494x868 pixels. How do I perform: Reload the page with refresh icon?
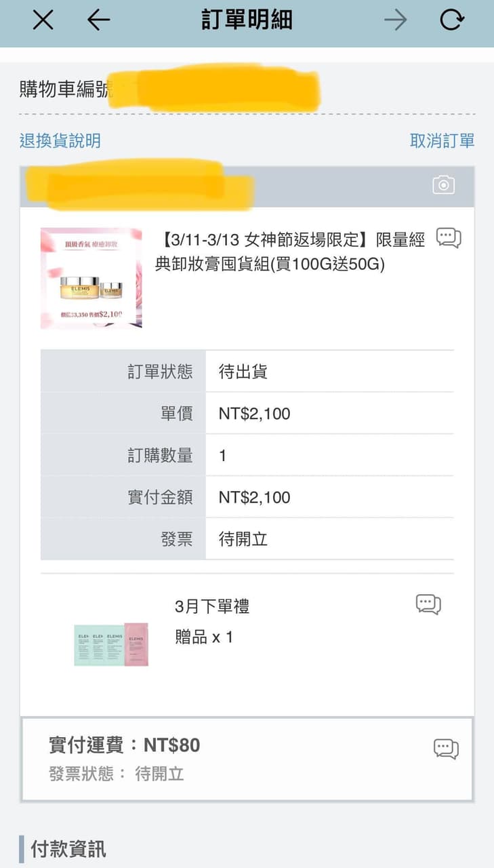point(451,20)
